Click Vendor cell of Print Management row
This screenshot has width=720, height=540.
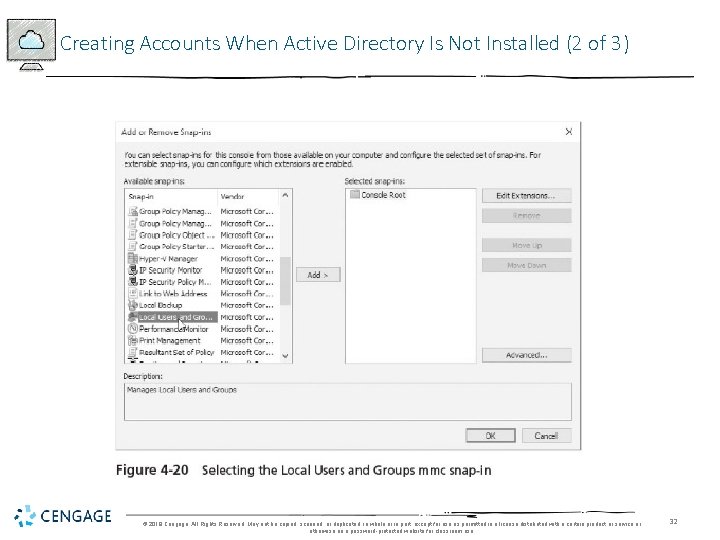pos(247,340)
